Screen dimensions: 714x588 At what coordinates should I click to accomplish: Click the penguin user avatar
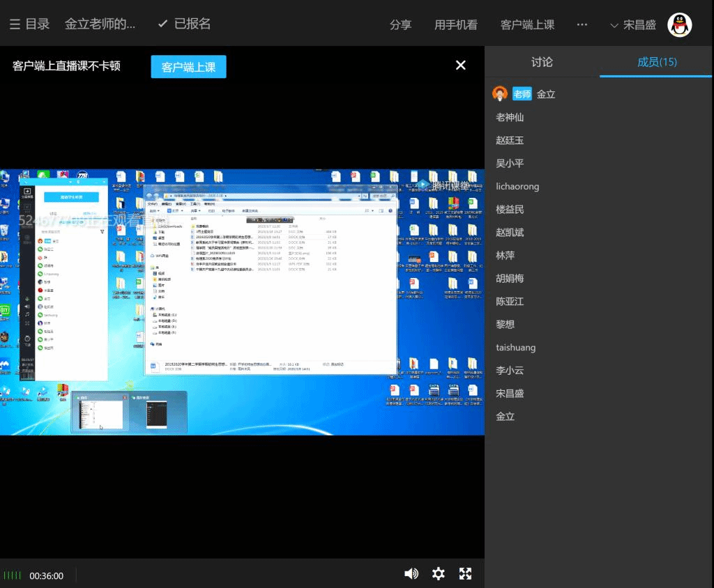[679, 24]
